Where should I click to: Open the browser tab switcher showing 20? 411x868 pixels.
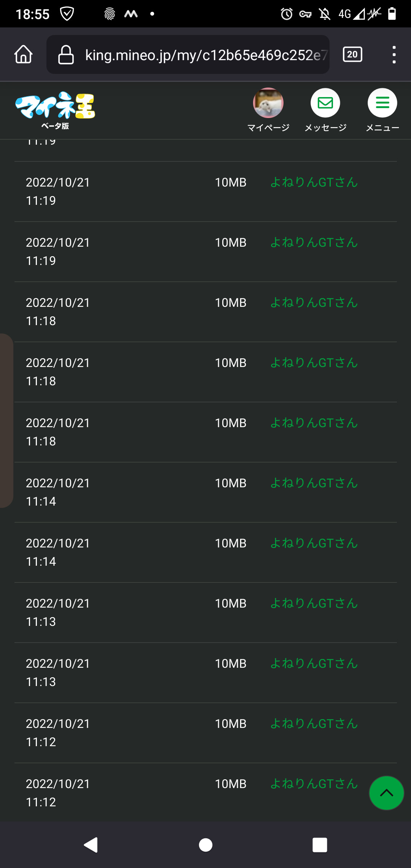point(352,54)
